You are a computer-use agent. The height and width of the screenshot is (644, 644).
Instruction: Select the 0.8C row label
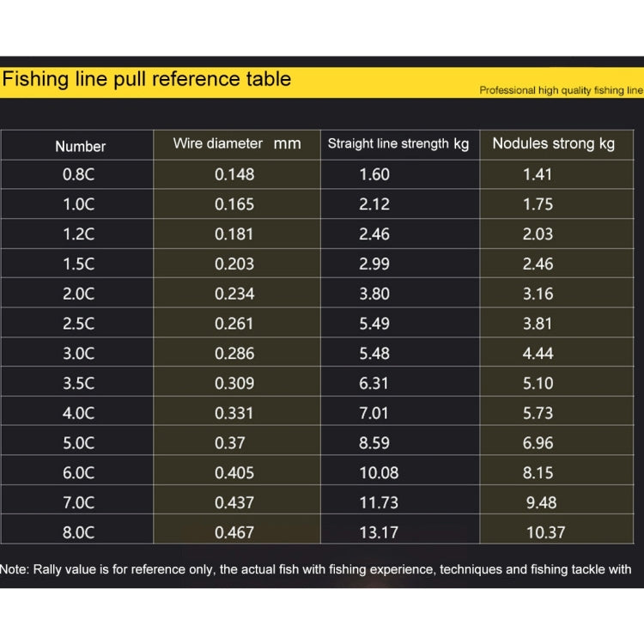click(x=78, y=174)
